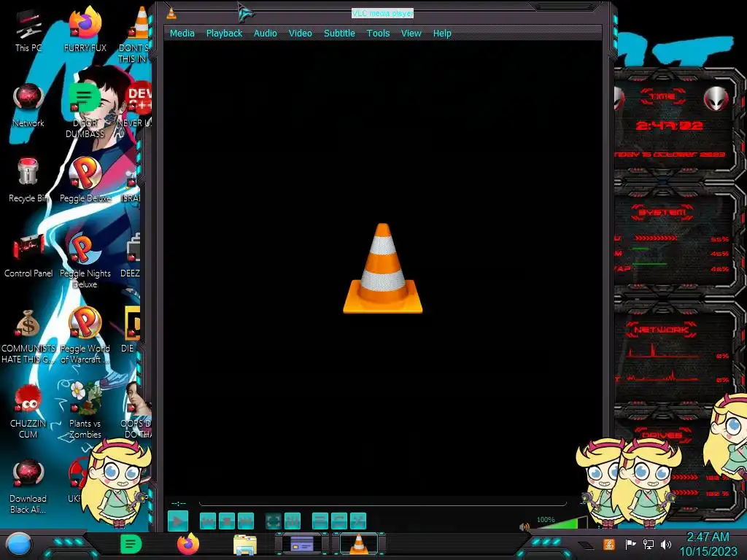This screenshot has height=560, width=747.
Task: Skip to next media in VLC
Action: pos(246,521)
